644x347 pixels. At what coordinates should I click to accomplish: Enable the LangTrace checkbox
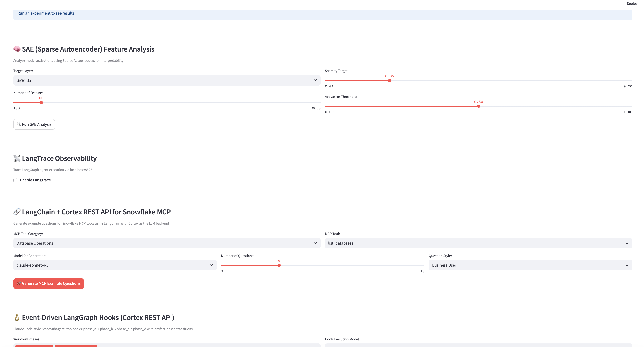[x=15, y=180]
